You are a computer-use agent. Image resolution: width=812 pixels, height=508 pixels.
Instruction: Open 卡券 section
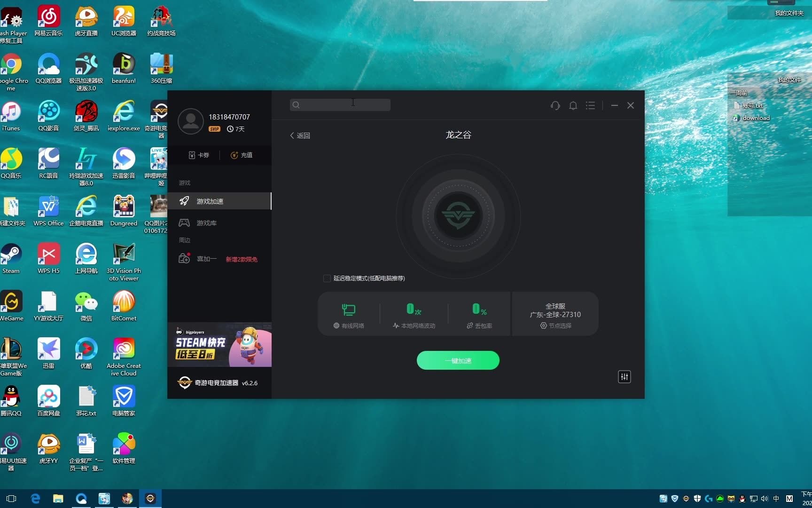(199, 155)
